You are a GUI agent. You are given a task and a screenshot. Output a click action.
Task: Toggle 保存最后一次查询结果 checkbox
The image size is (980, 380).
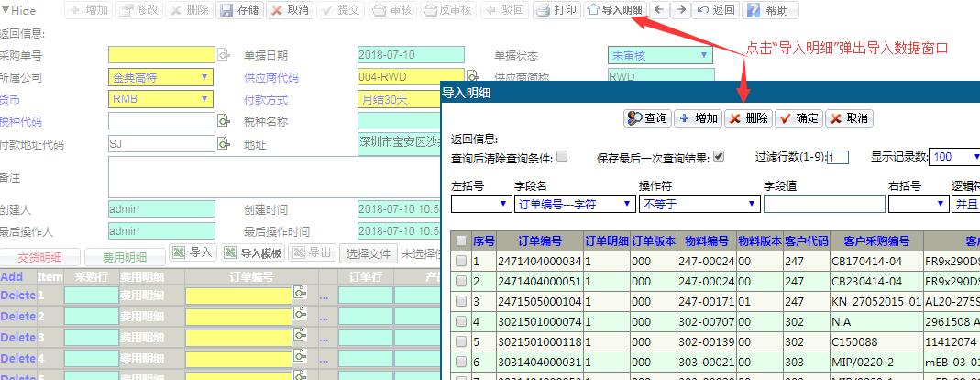tap(719, 157)
